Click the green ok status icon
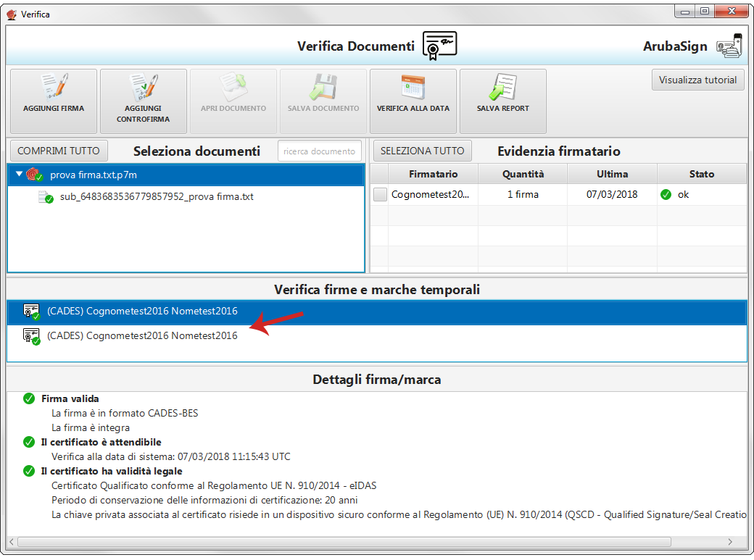The height and width of the screenshot is (560, 754). pos(666,195)
